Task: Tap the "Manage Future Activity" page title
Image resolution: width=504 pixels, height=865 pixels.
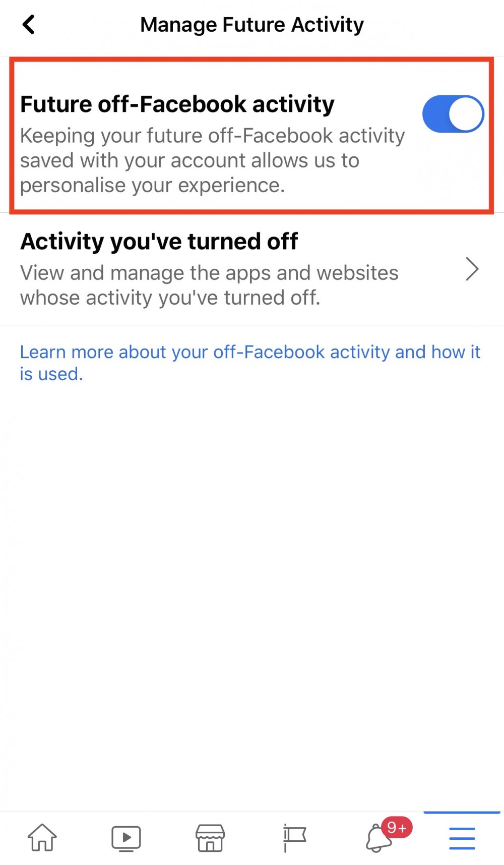Action: pyautogui.click(x=252, y=25)
